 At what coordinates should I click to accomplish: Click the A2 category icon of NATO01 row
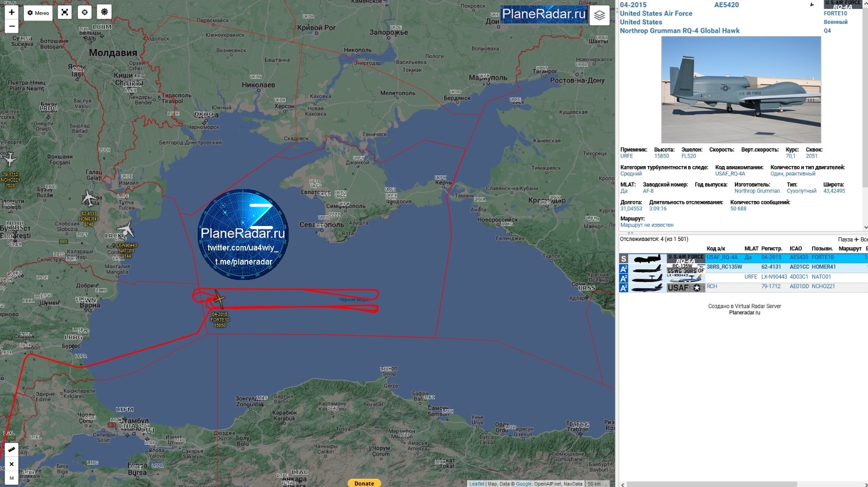point(624,278)
